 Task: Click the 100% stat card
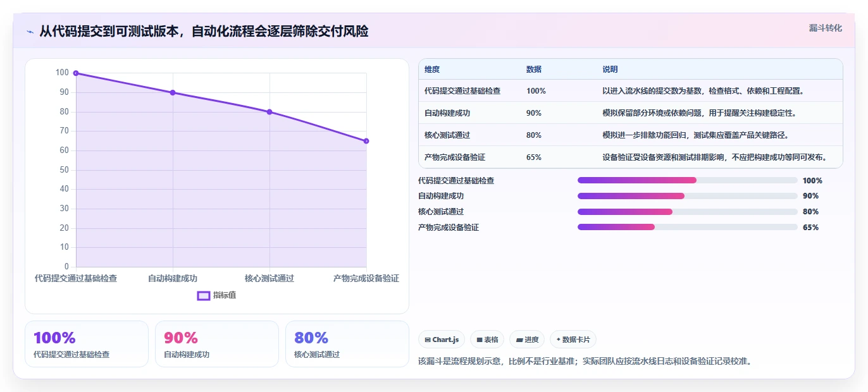(x=87, y=344)
